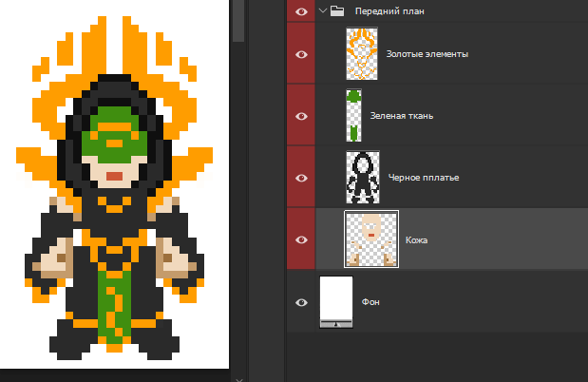This screenshot has width=588, height=382.
Task: Select the Зеленая ткань layer thumbnail
Action: [x=353, y=115]
